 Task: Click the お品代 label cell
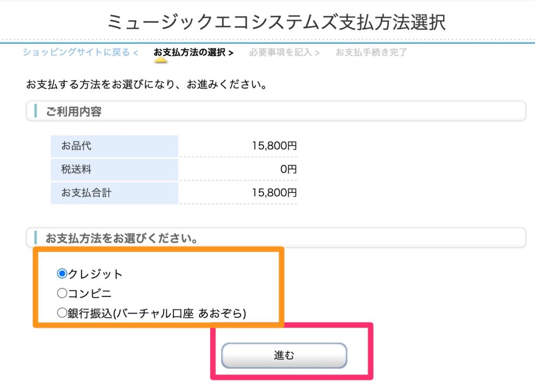click(76, 146)
